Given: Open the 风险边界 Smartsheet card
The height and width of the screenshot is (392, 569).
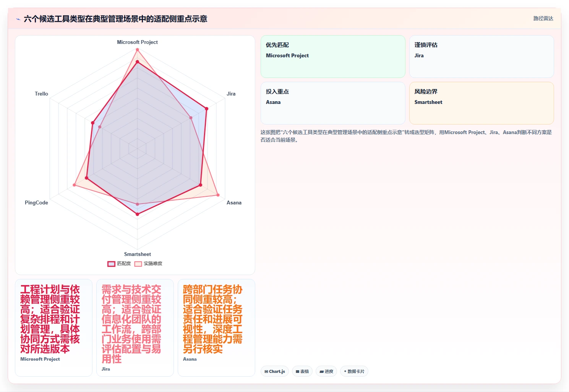Looking at the screenshot, I should (x=481, y=103).
